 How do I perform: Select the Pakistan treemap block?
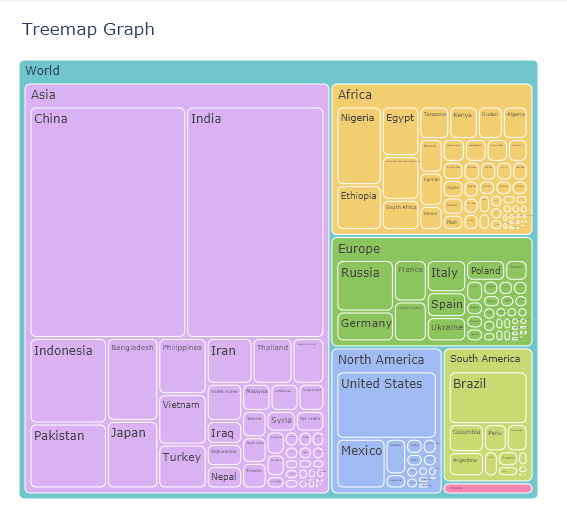68,456
